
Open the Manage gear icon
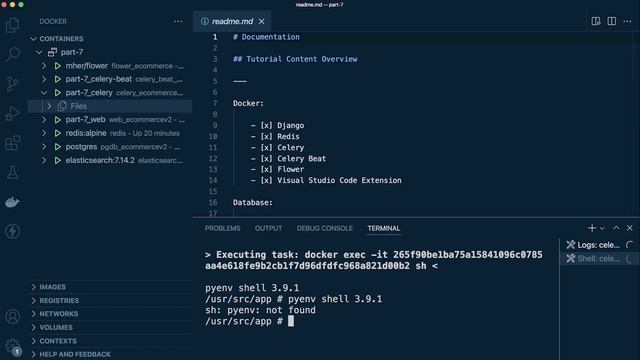13,346
